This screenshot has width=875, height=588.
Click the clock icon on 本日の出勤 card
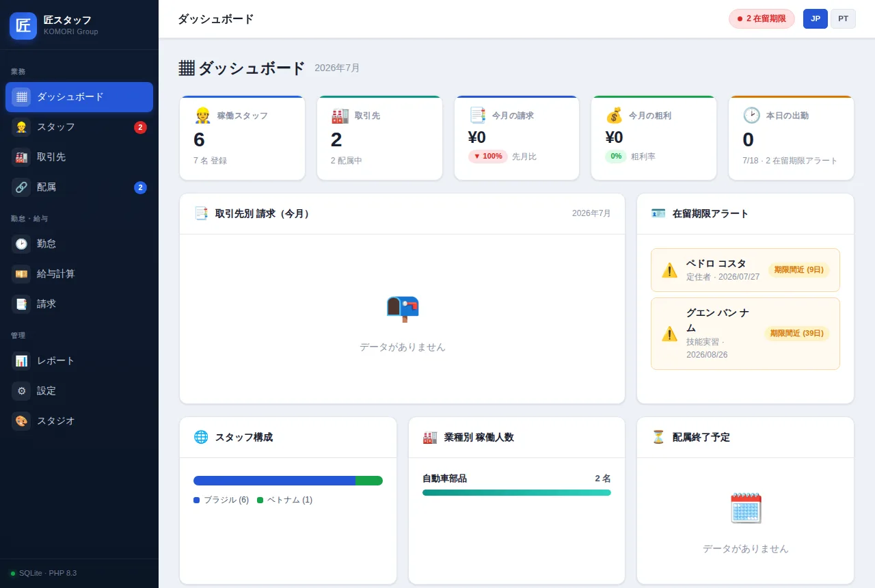pyautogui.click(x=751, y=116)
